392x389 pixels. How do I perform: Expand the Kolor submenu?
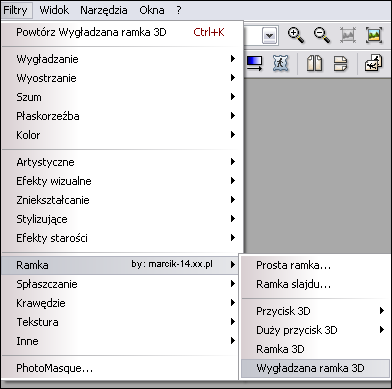[x=122, y=135]
